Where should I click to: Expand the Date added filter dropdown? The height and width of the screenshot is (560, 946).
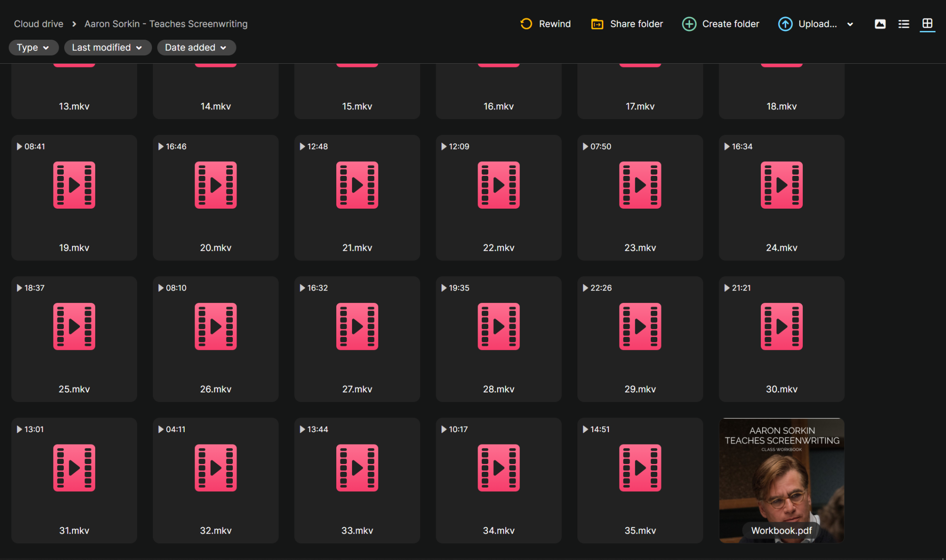(196, 48)
